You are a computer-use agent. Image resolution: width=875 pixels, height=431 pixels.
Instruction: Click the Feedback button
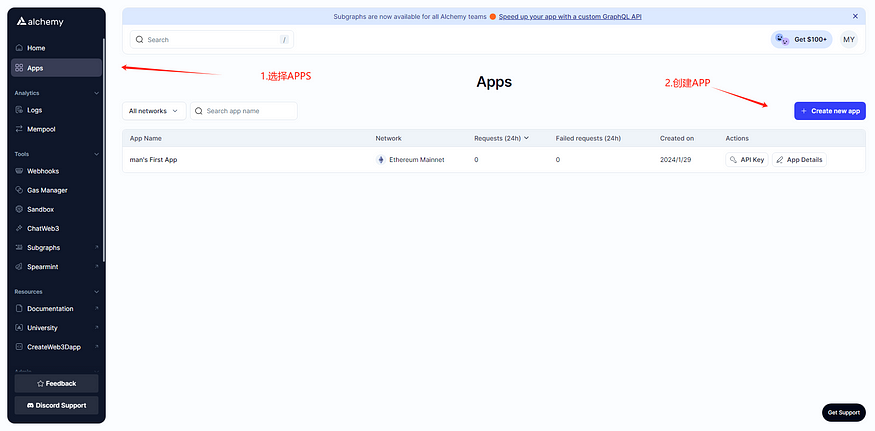[56, 384]
